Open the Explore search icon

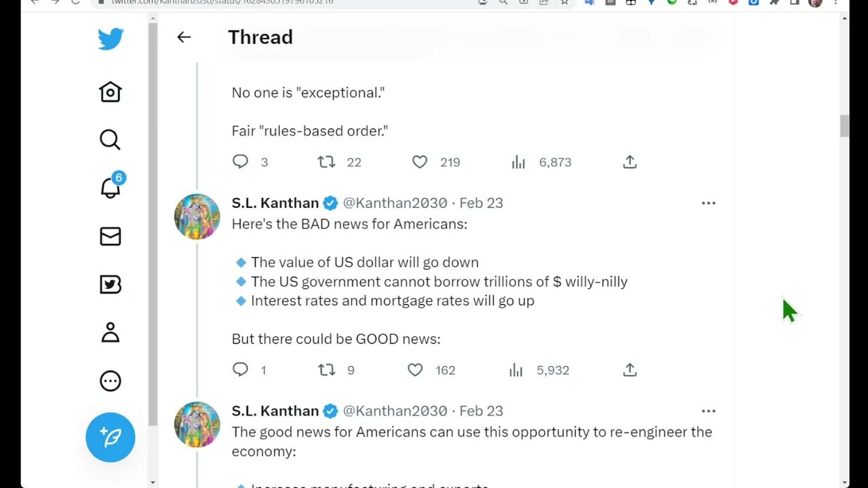(x=110, y=140)
